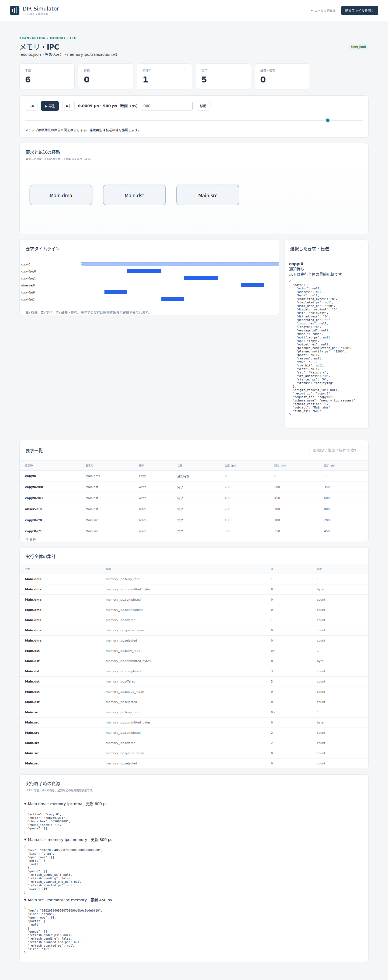This screenshot has height=980, width=388.
Task: Open results file with 結果ファイルを開く
Action: click(x=359, y=10)
